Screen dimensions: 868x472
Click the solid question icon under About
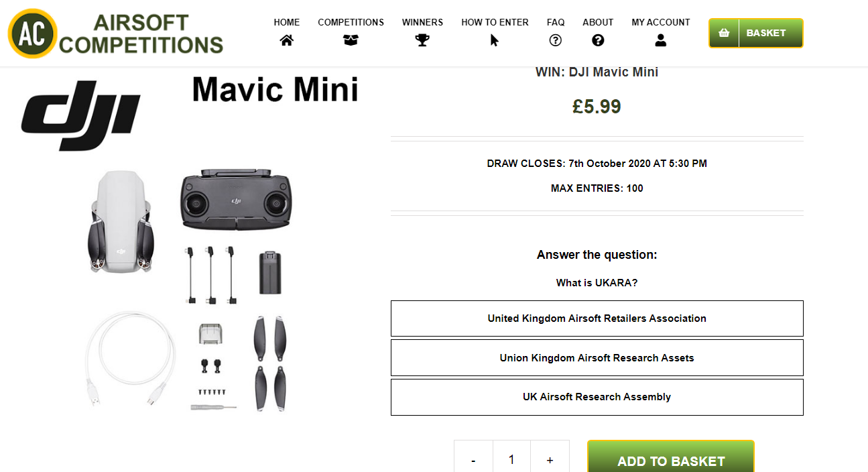tap(598, 40)
